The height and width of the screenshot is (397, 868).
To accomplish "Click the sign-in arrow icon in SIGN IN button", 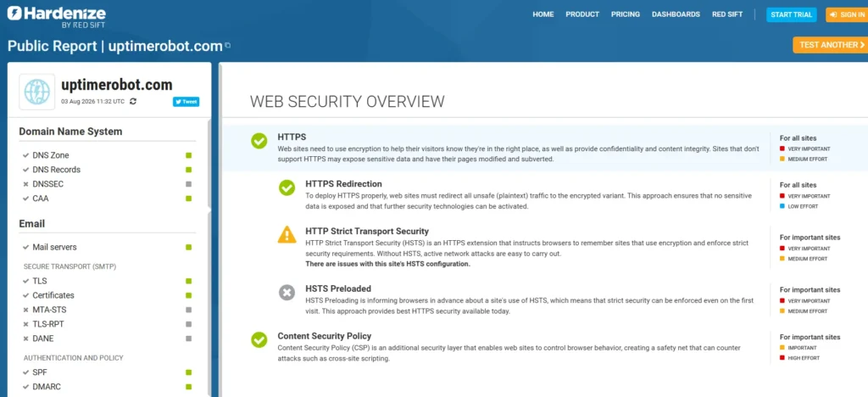I will [x=834, y=15].
